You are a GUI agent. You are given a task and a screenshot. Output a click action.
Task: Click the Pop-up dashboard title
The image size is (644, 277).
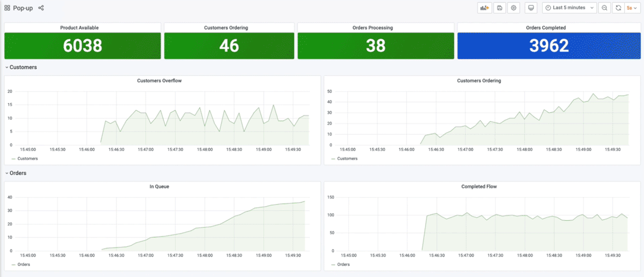[23, 8]
